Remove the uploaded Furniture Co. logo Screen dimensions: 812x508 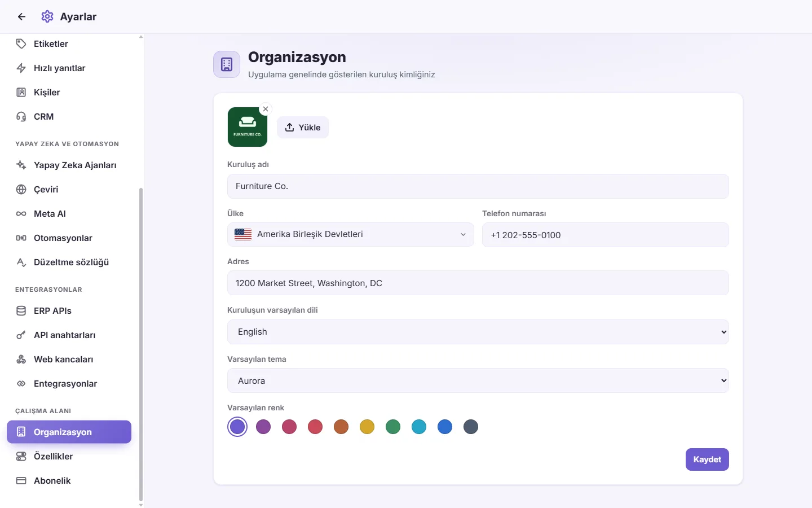266,109
